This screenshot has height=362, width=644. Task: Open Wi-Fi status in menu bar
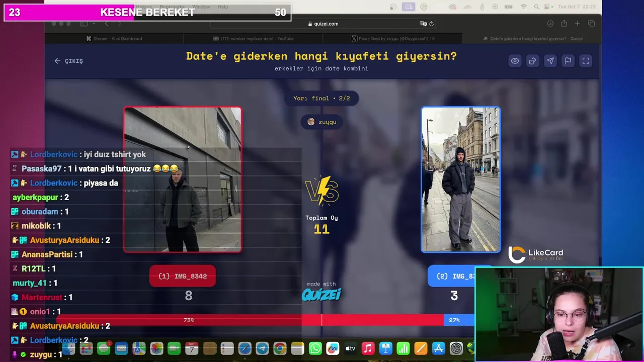point(523,7)
